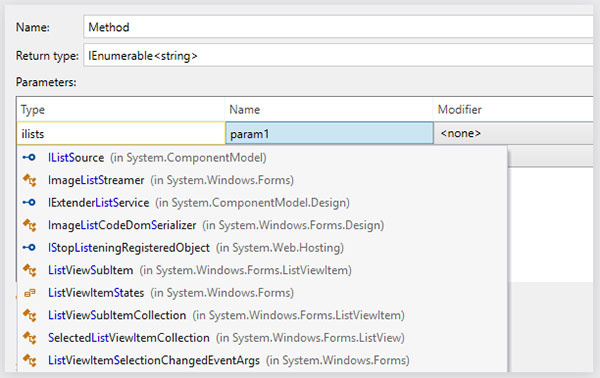600x378 pixels.
Task: Click the interface icon beside IListSource
Action: point(29,158)
